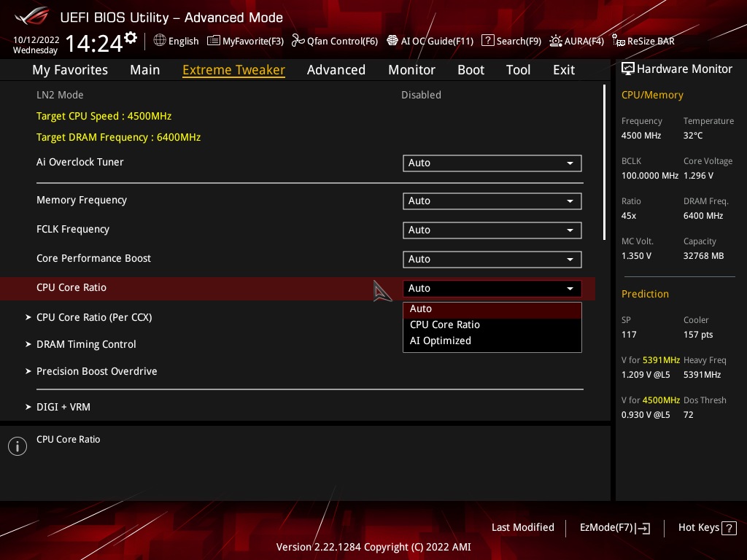Choose the CPU Core Ratio list option
This screenshot has height=560, width=747.
(492, 324)
